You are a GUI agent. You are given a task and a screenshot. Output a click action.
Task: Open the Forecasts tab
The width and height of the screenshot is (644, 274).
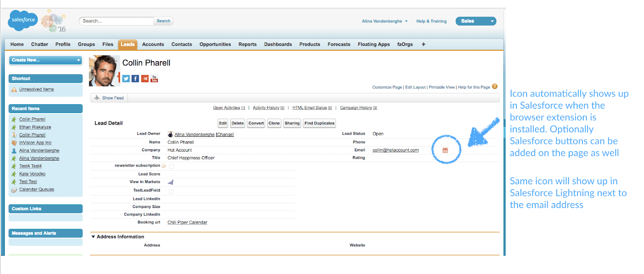339,44
